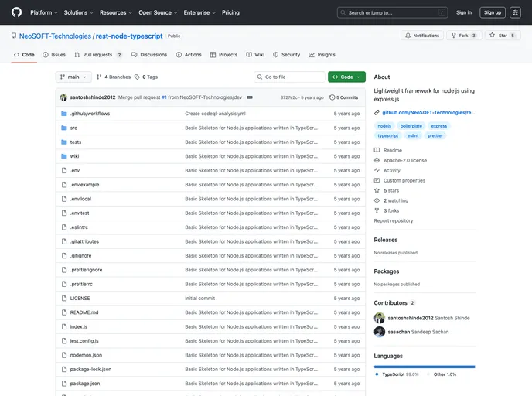Click the GitHub logo icon
The image size is (532, 396).
[16, 12]
